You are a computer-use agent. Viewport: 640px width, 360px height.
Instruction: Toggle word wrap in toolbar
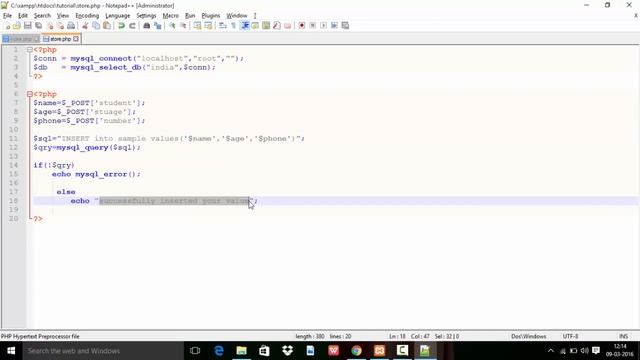tap(223, 26)
